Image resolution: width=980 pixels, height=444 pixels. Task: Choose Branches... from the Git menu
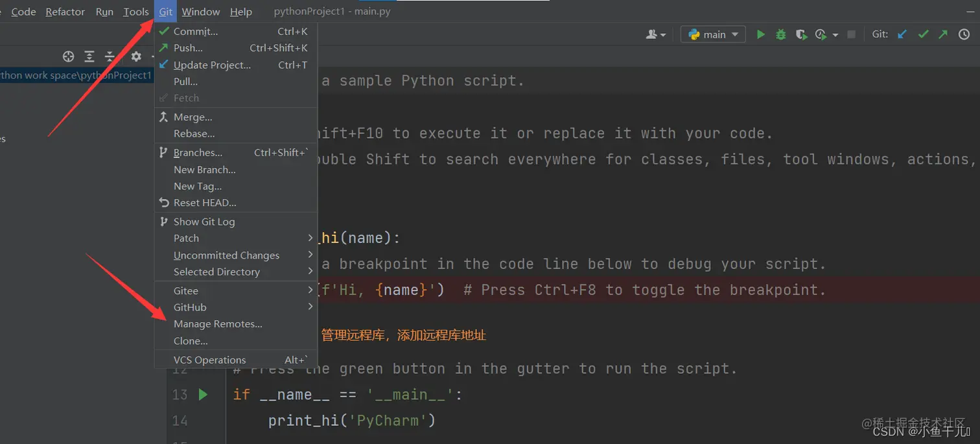point(236,153)
